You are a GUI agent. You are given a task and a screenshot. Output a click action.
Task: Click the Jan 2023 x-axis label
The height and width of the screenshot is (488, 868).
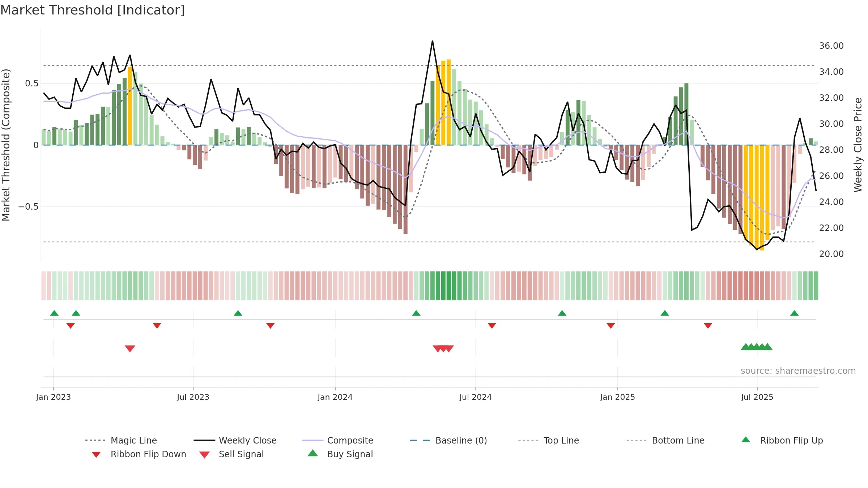click(x=54, y=397)
